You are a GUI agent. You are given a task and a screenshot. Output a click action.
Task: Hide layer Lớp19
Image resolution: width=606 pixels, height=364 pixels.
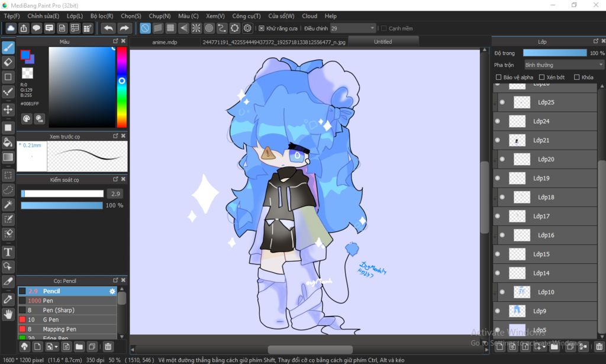click(497, 178)
